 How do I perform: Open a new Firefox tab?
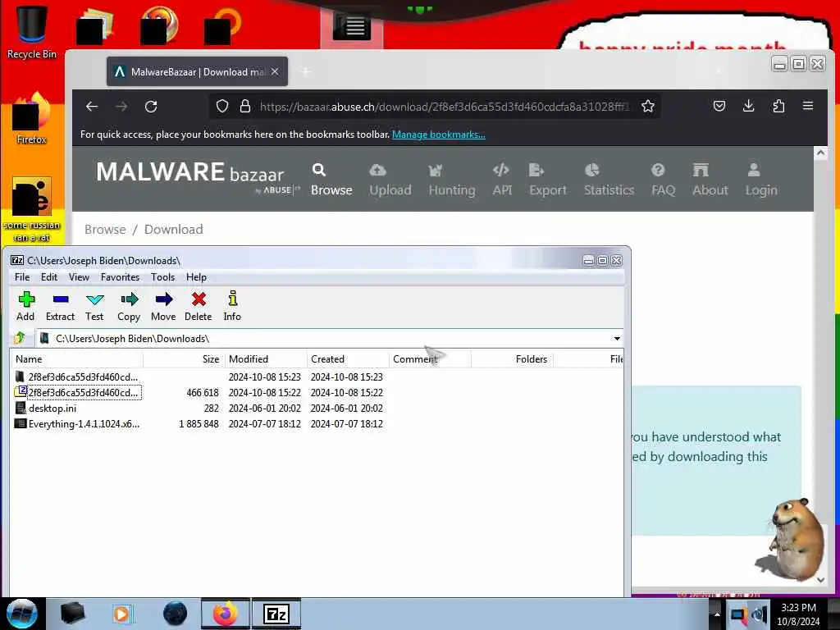coord(306,72)
